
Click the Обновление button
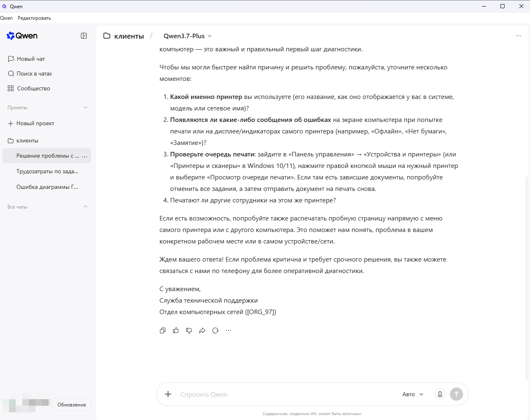coord(72,404)
